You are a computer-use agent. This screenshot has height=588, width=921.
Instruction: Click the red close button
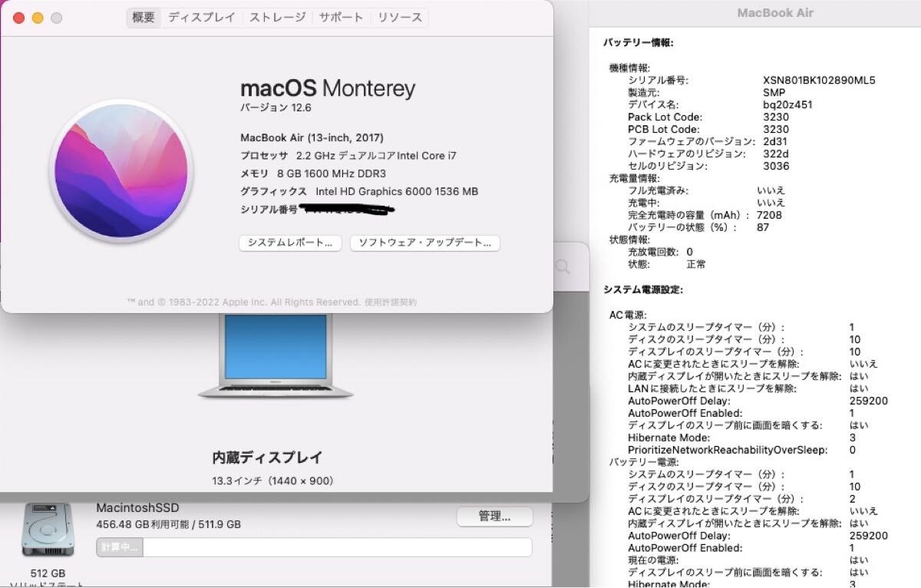19,18
